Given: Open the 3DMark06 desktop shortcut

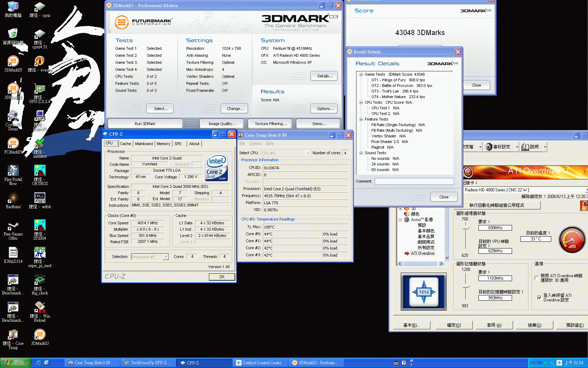Looking at the screenshot, I should tap(13, 91).
